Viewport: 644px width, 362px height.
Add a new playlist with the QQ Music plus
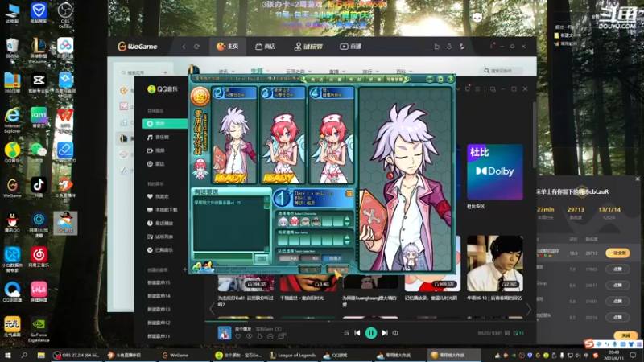click(x=184, y=269)
